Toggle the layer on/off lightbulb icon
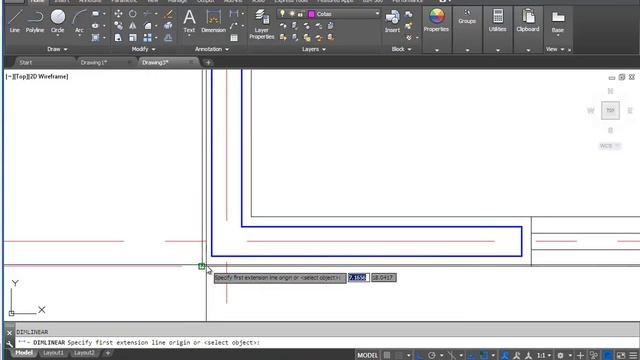Viewport: 640px width, 360px height. pos(282,13)
